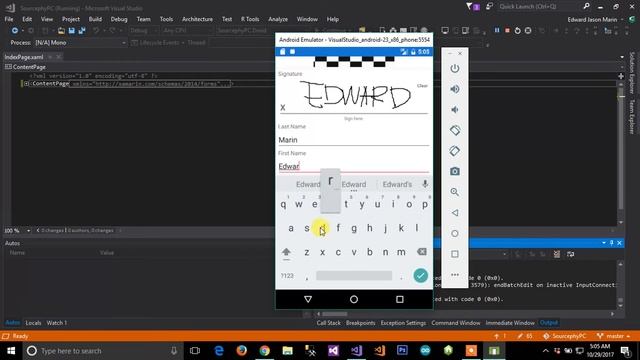Tap the Android navigation home button
This screenshot has width=640, height=360.
(354, 299)
